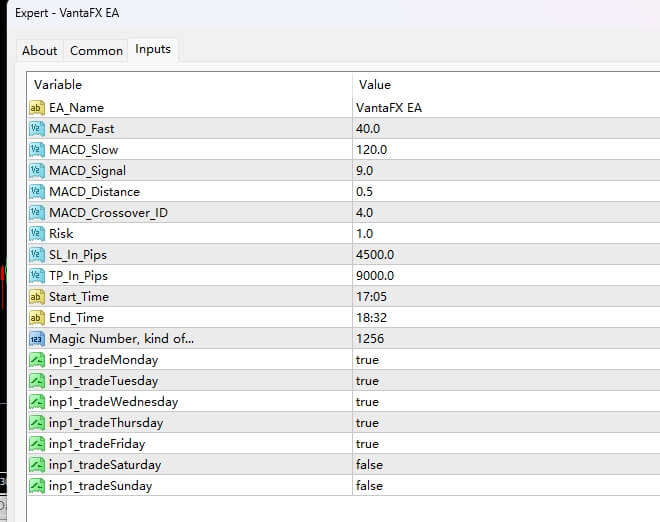660x522 pixels.
Task: Click the string icon beside EA_Name
Action: [38, 108]
